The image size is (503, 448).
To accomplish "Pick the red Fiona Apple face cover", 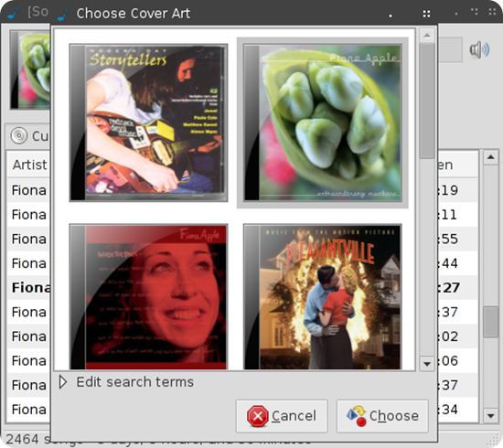I will (148, 296).
